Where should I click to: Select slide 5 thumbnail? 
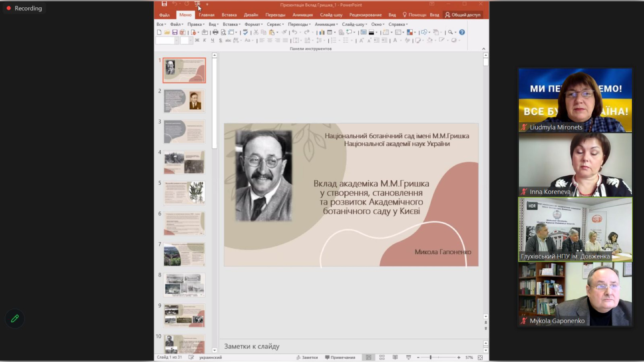184,193
